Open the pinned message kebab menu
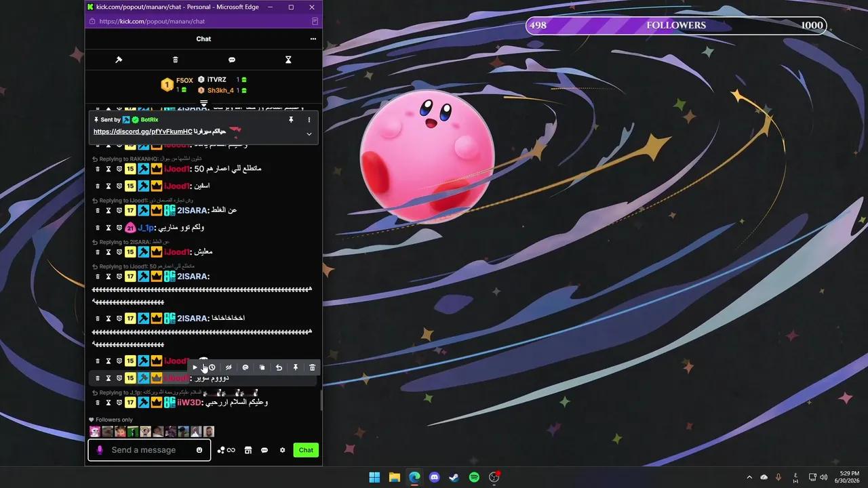 tap(309, 119)
